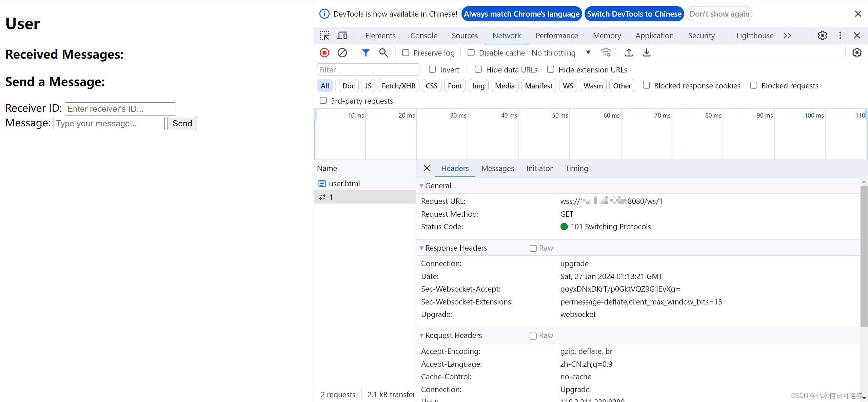Click Always match Chrome's language

click(522, 14)
